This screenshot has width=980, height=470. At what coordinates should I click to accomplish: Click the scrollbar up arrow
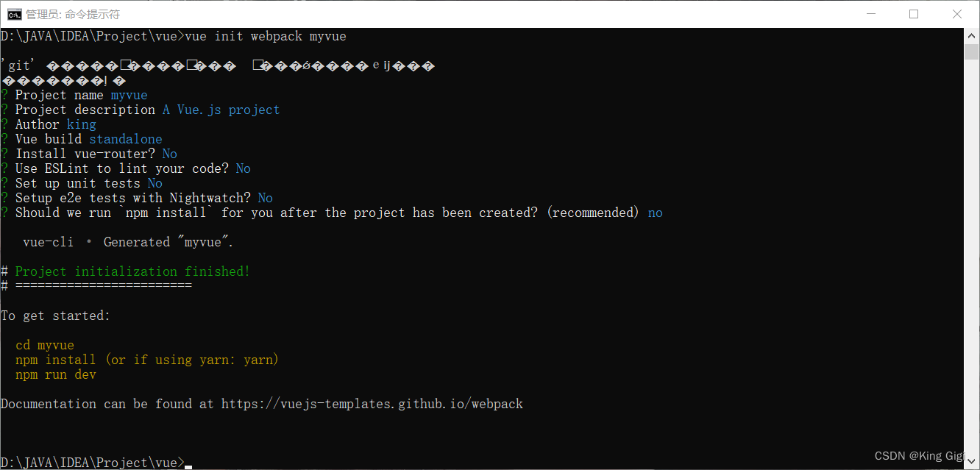(x=971, y=35)
